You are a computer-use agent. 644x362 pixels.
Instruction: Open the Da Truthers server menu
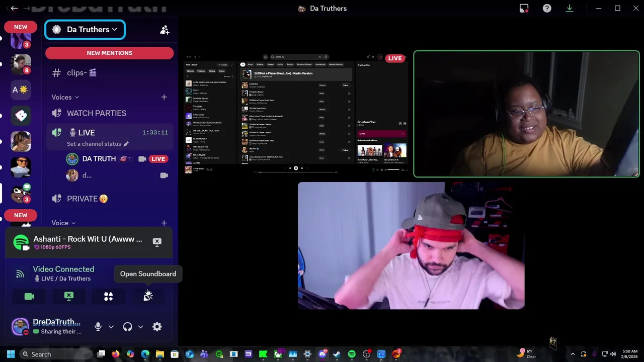pos(85,30)
